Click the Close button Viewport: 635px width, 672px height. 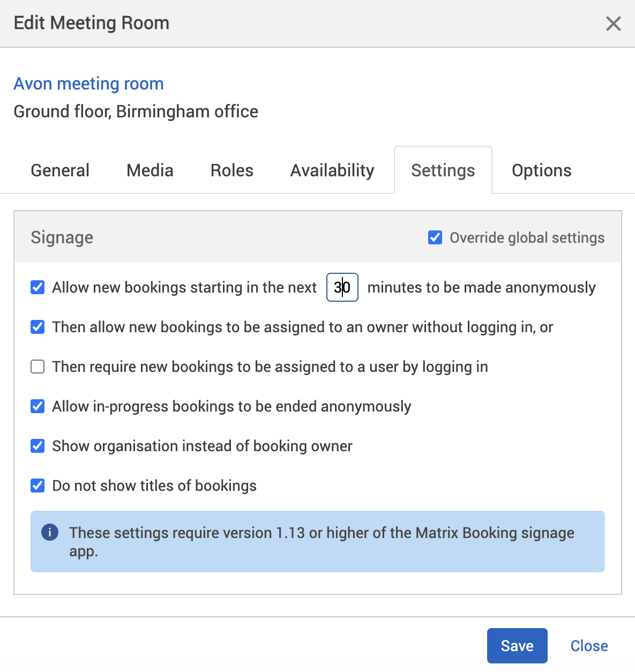point(588,645)
